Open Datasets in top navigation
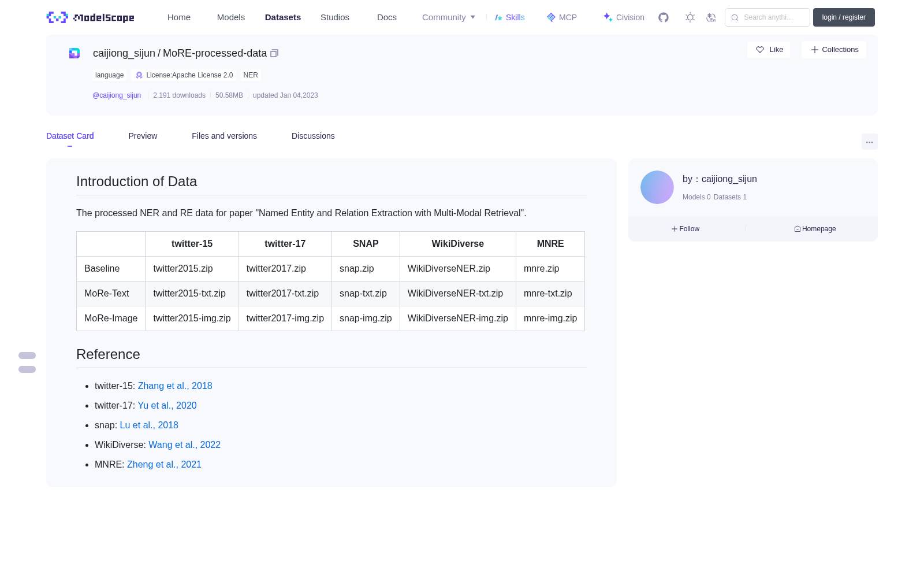This screenshot has width=924, height=578. tap(283, 17)
